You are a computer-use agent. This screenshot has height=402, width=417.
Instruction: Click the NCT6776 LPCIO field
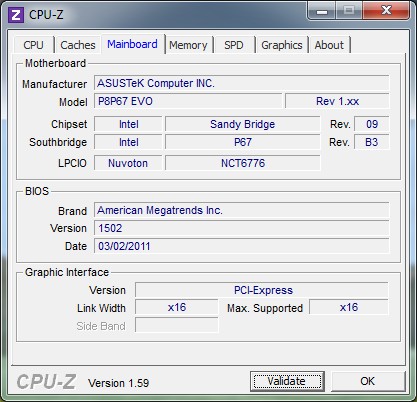click(x=242, y=163)
